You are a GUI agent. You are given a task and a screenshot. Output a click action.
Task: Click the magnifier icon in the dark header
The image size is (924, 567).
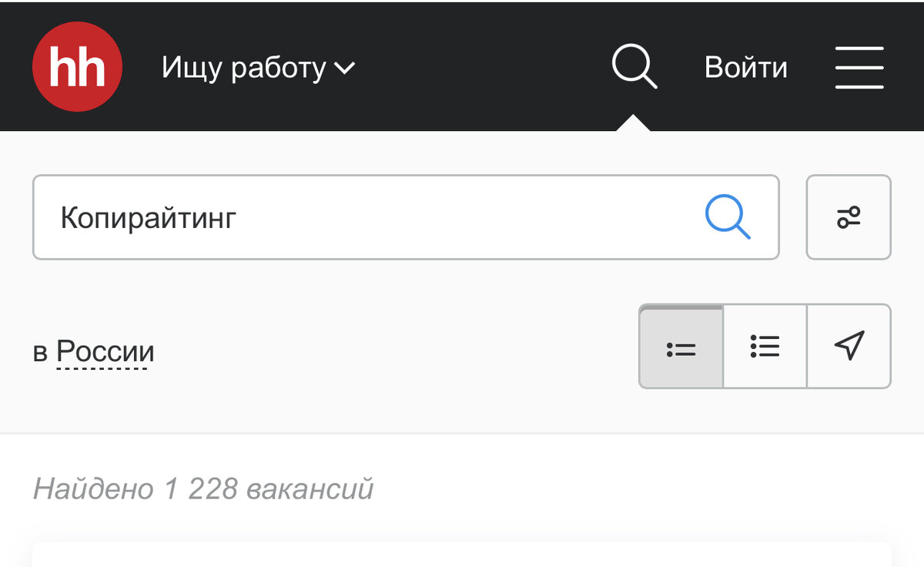[633, 67]
